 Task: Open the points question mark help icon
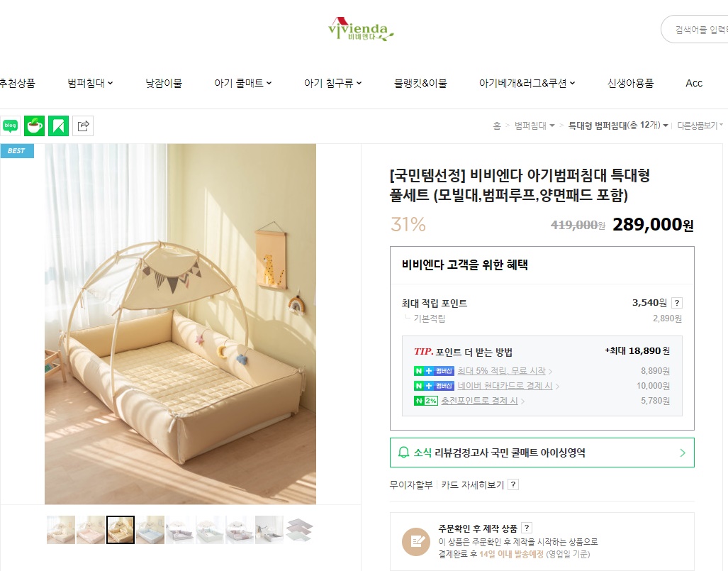(x=677, y=303)
